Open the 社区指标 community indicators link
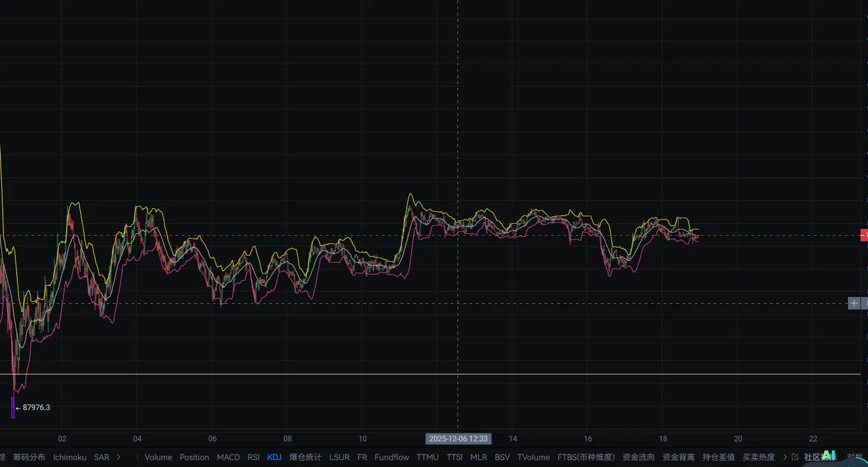 [820, 457]
